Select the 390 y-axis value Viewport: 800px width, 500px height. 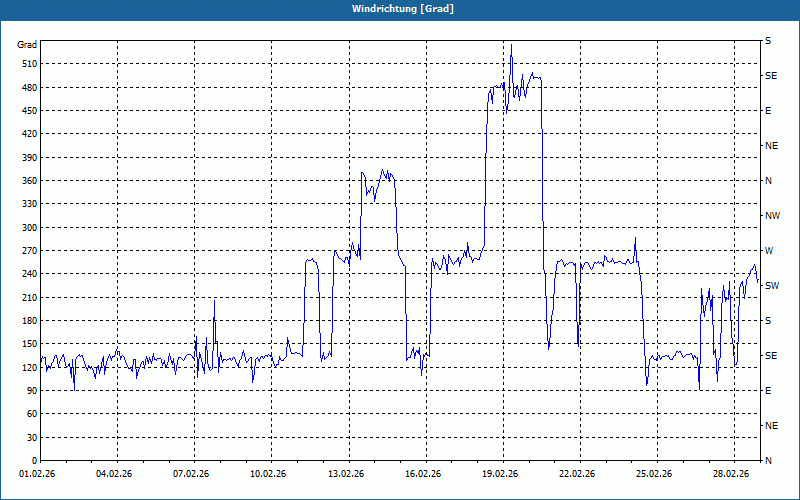click(30, 158)
